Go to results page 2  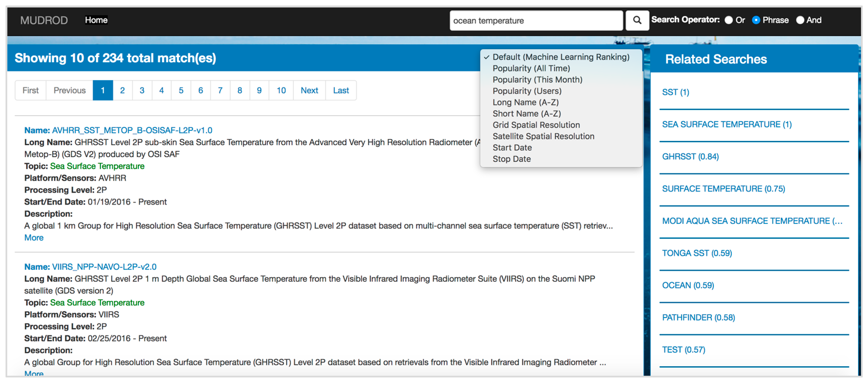pyautogui.click(x=122, y=90)
